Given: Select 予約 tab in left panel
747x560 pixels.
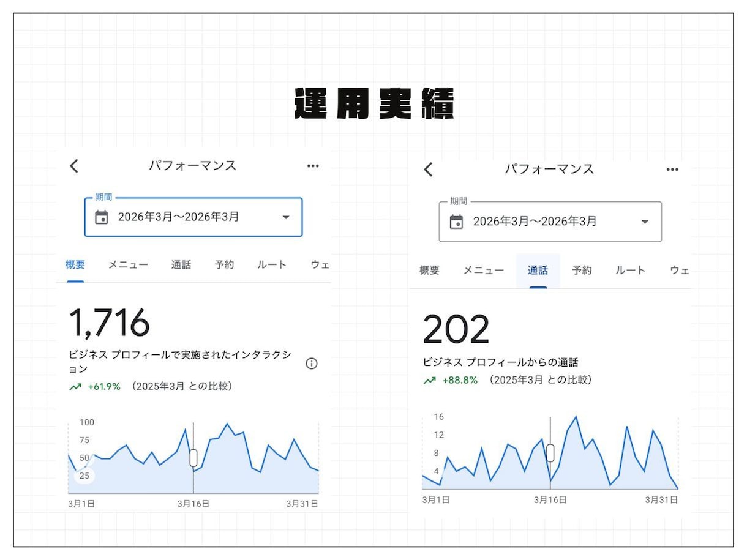Looking at the screenshot, I should pos(224,265).
